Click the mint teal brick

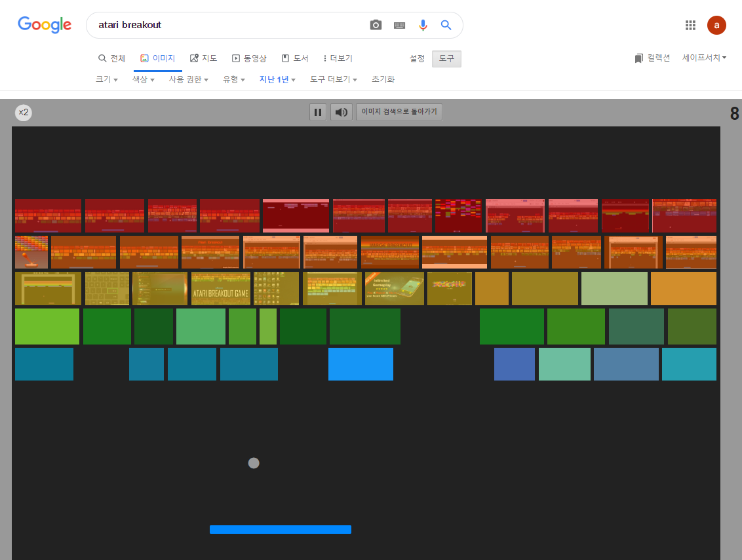(x=564, y=364)
